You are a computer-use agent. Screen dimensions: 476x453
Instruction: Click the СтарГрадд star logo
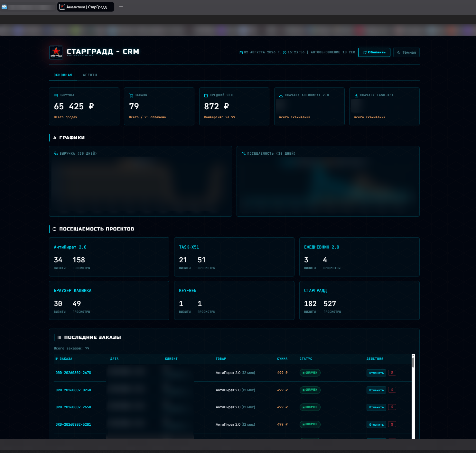point(56,52)
